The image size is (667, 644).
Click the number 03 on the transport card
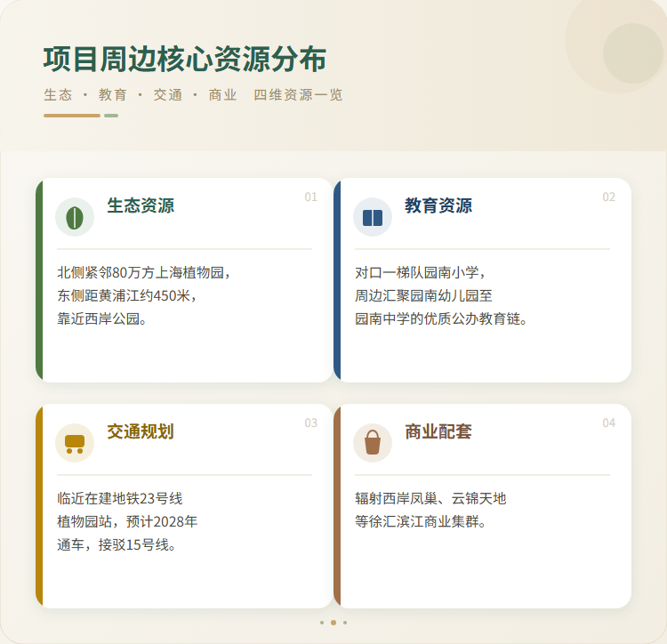[310, 423]
